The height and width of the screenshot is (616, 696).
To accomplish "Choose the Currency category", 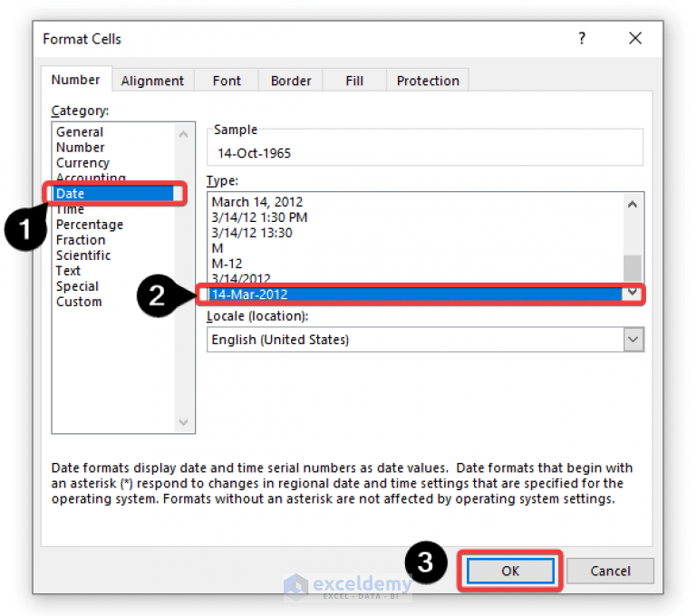I will point(82,163).
